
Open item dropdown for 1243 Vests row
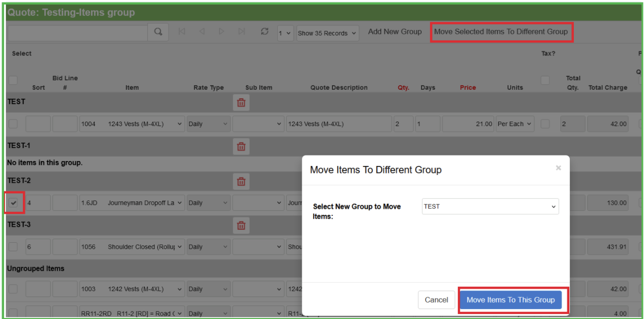(132, 124)
